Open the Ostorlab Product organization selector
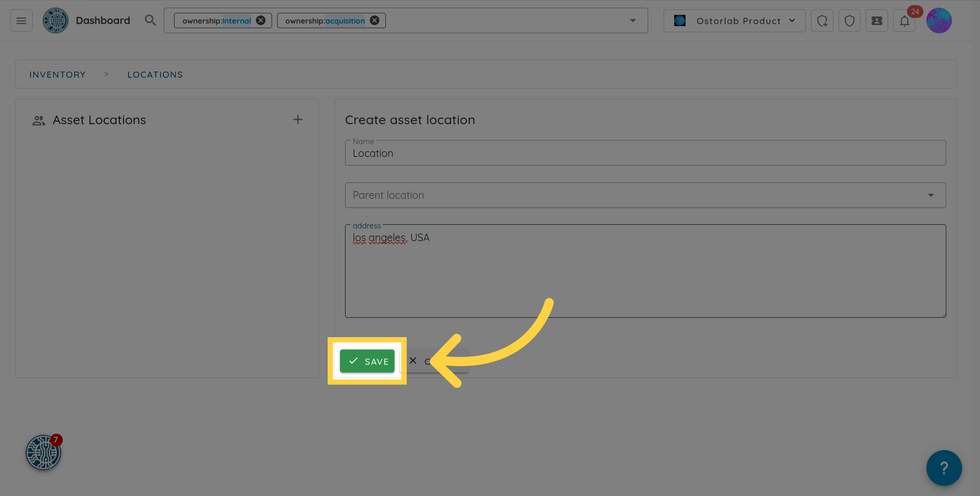This screenshot has width=980, height=496. 734,21
